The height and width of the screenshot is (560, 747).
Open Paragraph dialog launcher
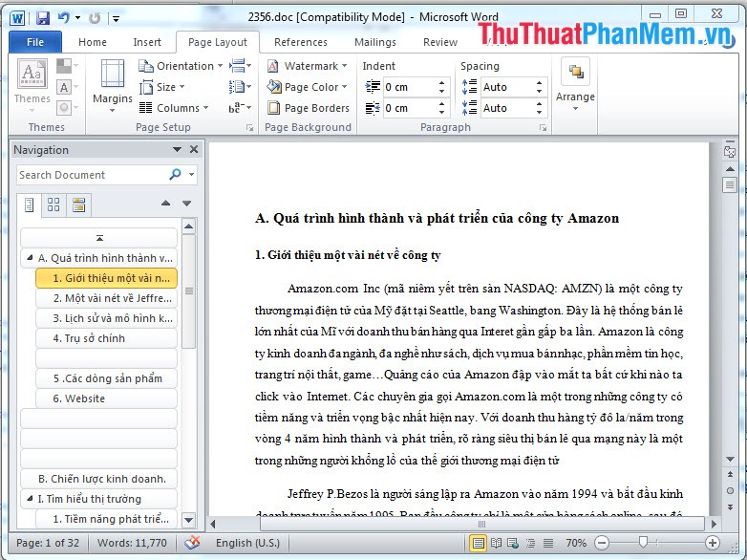coord(543,128)
